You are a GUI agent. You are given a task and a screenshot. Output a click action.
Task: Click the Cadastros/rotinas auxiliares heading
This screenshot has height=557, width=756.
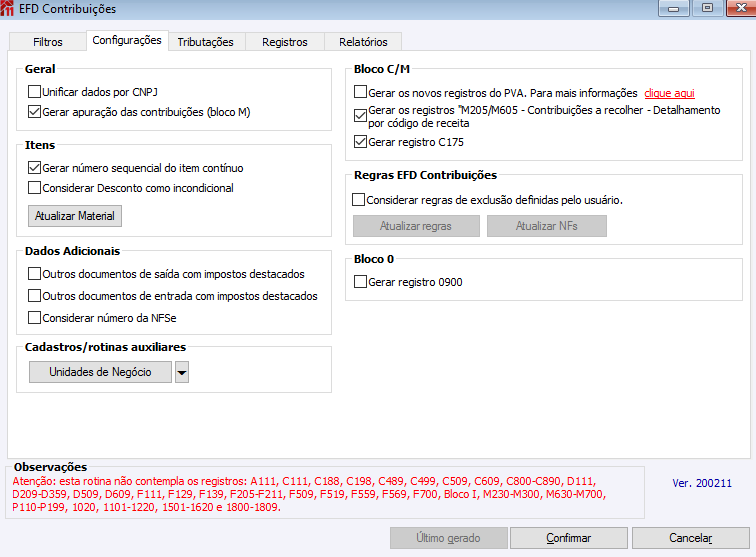click(105, 347)
